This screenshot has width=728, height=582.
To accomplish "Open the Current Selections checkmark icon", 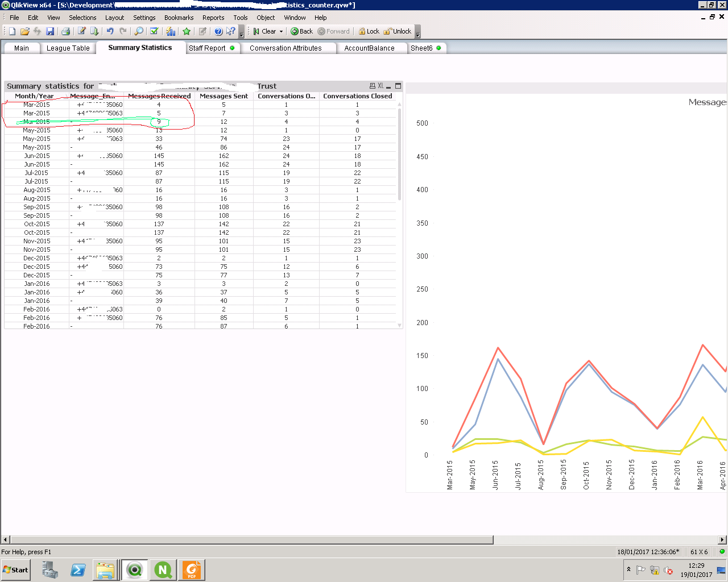I will 154,31.
